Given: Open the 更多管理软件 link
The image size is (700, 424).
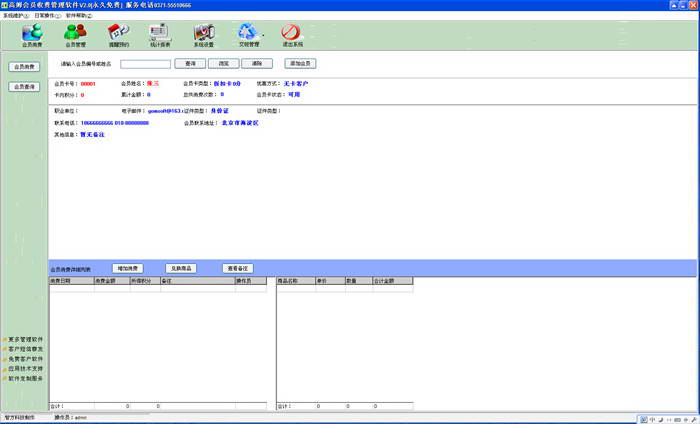Looking at the screenshot, I should pos(25,339).
